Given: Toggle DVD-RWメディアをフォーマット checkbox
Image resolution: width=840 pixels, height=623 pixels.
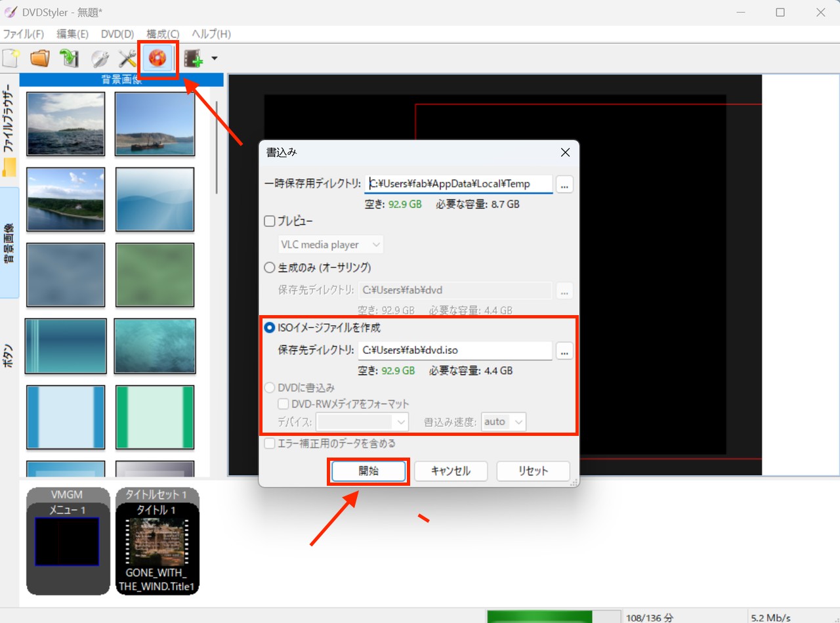Looking at the screenshot, I should coord(283,404).
